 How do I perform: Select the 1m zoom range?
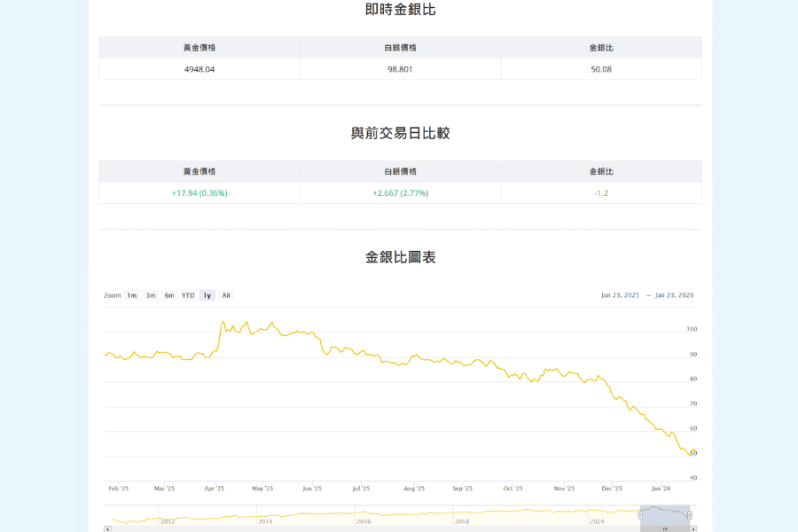(x=130, y=295)
